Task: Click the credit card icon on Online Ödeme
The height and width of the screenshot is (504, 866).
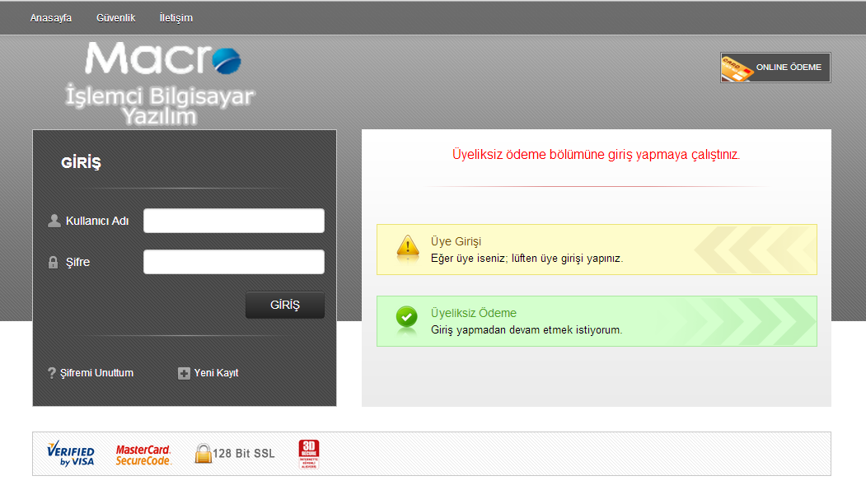Action: pos(737,68)
